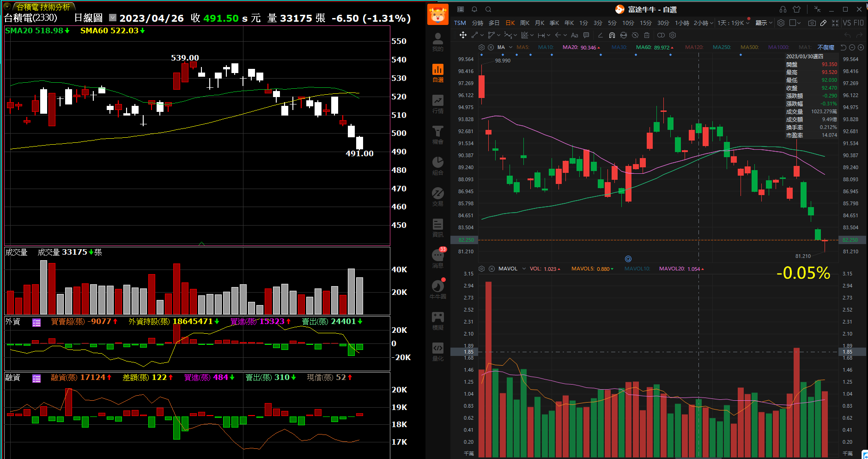Take a chart snapshot with camera icon
The width and height of the screenshot is (868, 459).
[812, 23]
